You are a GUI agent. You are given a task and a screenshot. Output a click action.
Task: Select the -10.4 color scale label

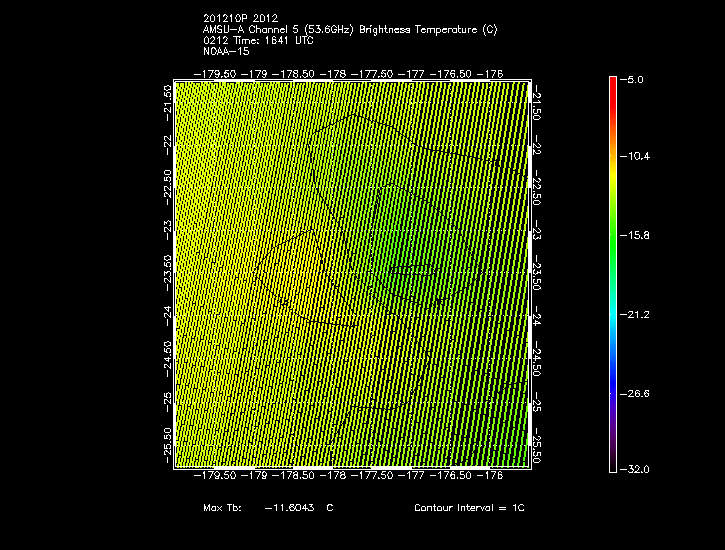click(637, 157)
